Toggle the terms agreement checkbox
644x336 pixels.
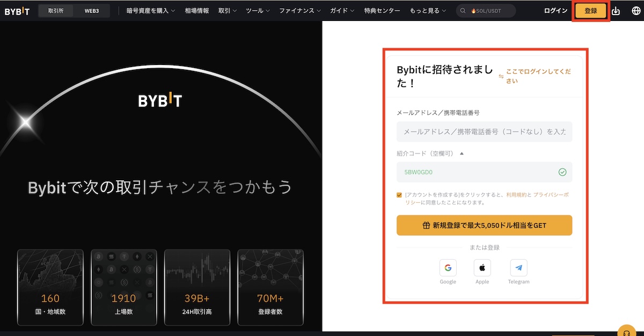point(399,195)
